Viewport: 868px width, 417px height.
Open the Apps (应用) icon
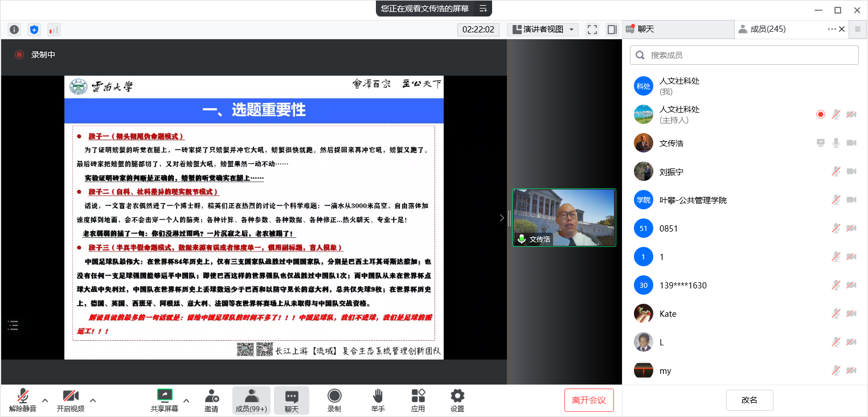tap(418, 401)
